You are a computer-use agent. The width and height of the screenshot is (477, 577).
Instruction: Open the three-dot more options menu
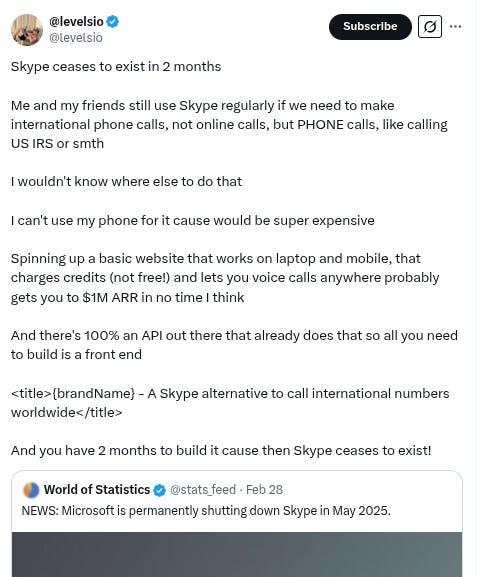(x=456, y=26)
